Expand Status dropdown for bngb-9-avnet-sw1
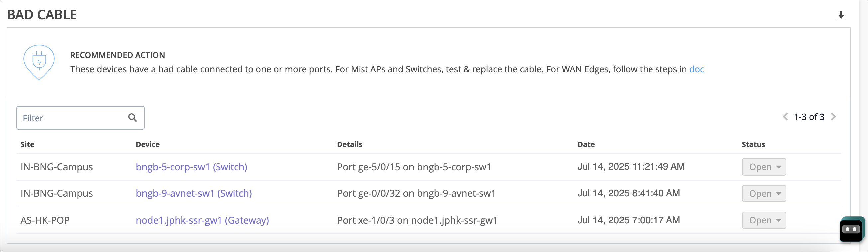Image resolution: width=868 pixels, height=252 pixels. point(764,194)
